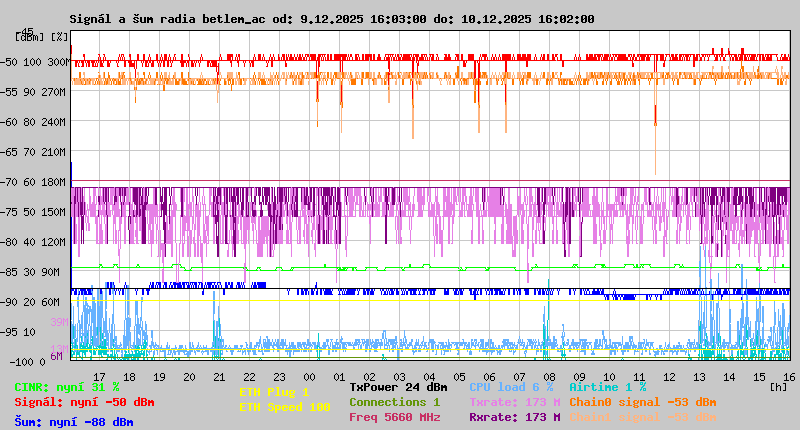Click the graph title text
This screenshot has width=800, height=430.
tap(331, 19)
